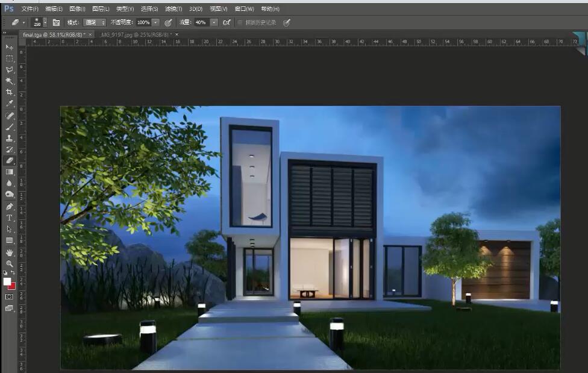This screenshot has height=373, width=588.
Task: Open the 图像(I) menu
Action: 77,8
